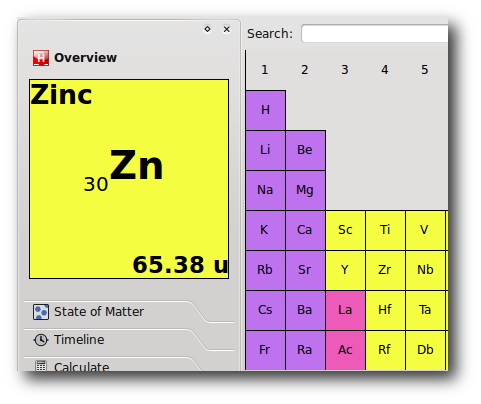Select Hafnium (Hf) element cell

pyautogui.click(x=385, y=310)
